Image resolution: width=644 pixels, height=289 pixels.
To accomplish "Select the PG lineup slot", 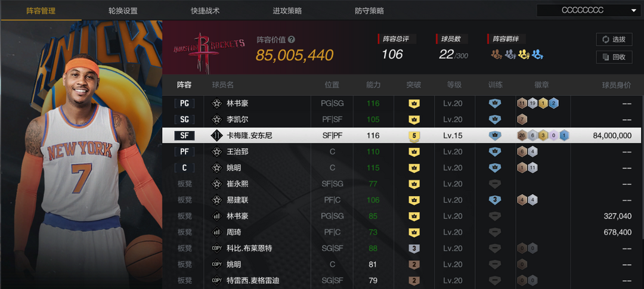I will [x=184, y=104].
